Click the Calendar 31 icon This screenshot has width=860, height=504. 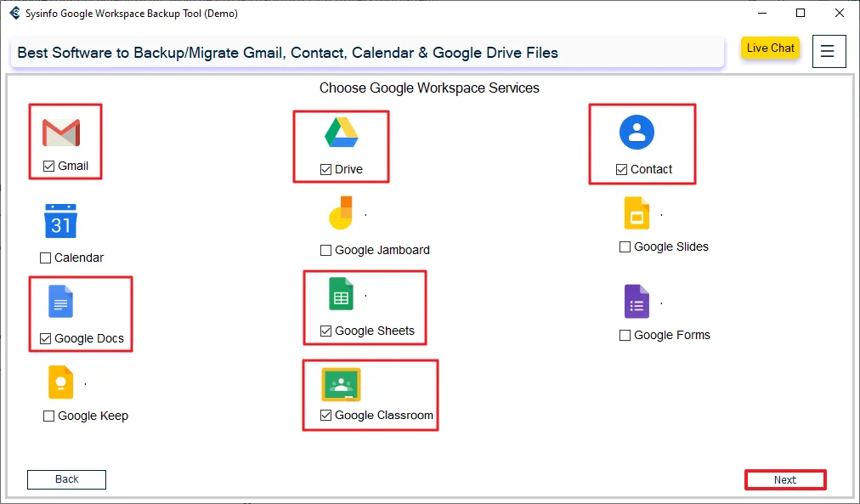point(60,221)
